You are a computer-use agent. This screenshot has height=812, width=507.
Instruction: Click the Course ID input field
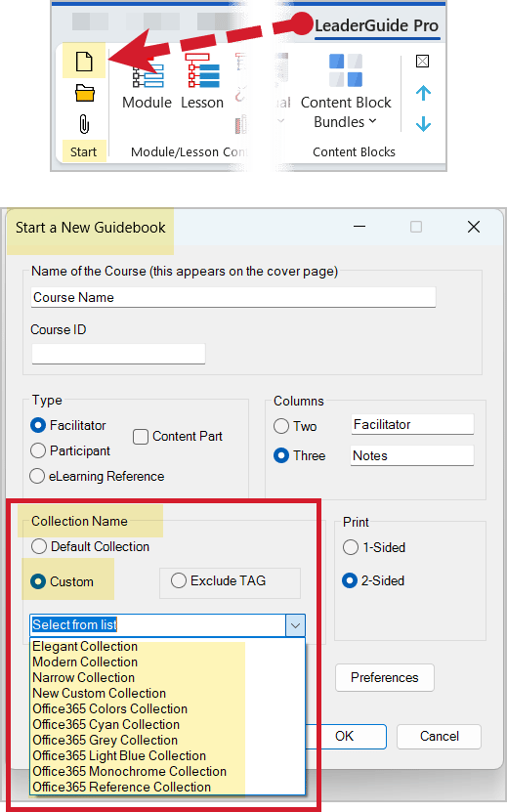(x=118, y=354)
